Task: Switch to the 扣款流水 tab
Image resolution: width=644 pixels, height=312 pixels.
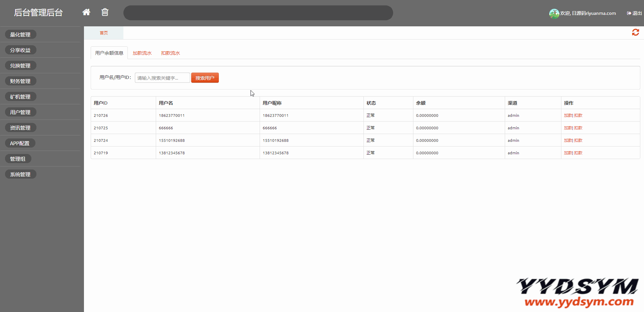Action: 170,53
